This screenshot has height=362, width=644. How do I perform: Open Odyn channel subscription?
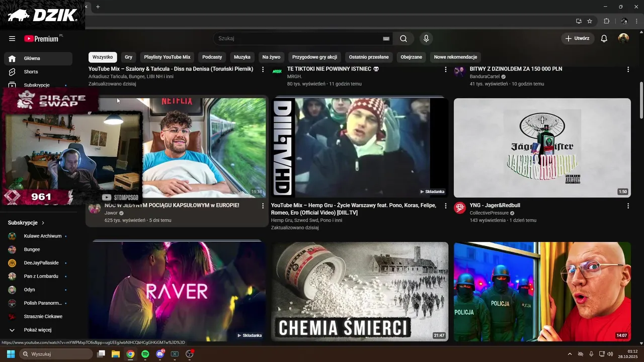(38, 290)
